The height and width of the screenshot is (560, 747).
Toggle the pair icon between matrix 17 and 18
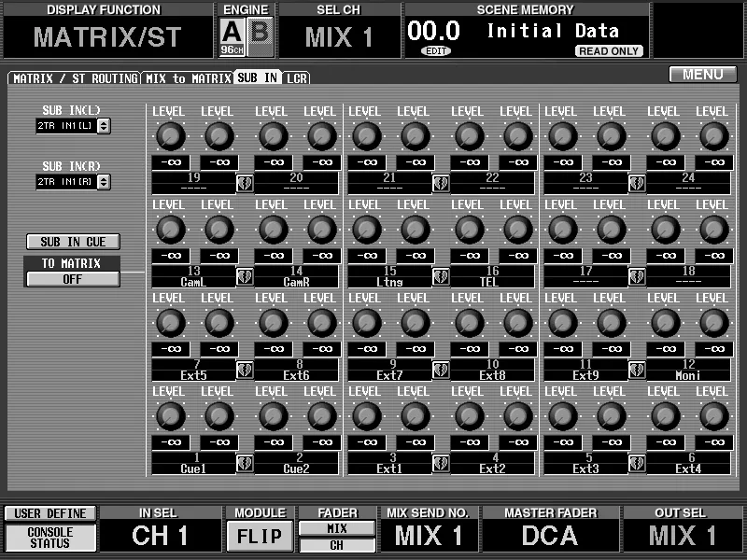pyautogui.click(x=637, y=276)
